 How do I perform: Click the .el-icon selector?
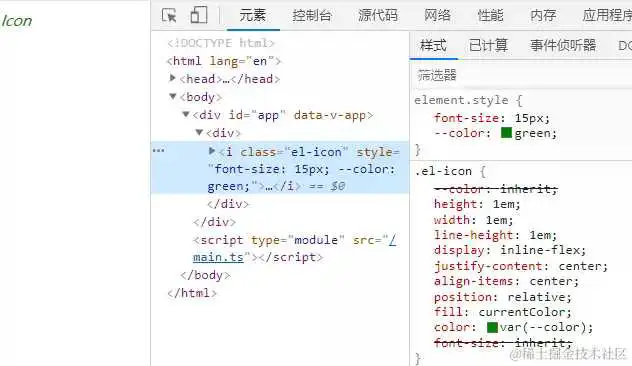pos(443,171)
